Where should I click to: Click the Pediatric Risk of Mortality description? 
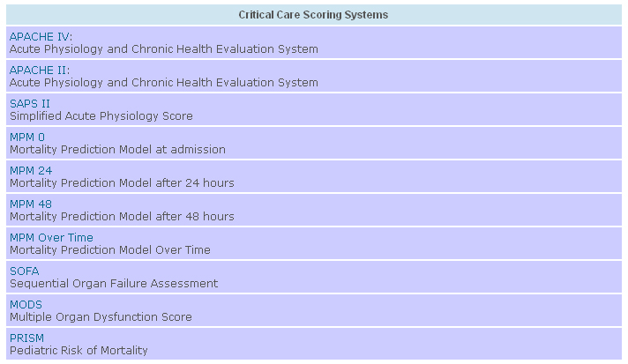click(x=78, y=351)
